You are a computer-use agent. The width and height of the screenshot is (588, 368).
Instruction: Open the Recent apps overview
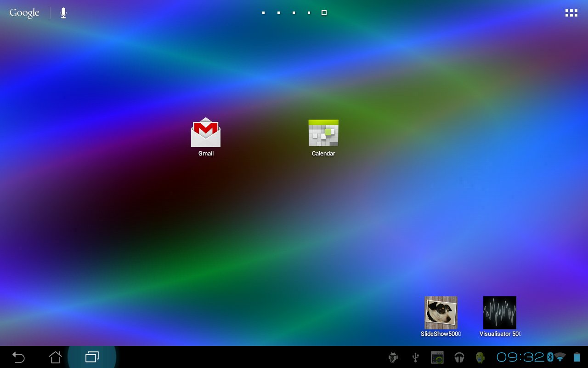(92, 357)
